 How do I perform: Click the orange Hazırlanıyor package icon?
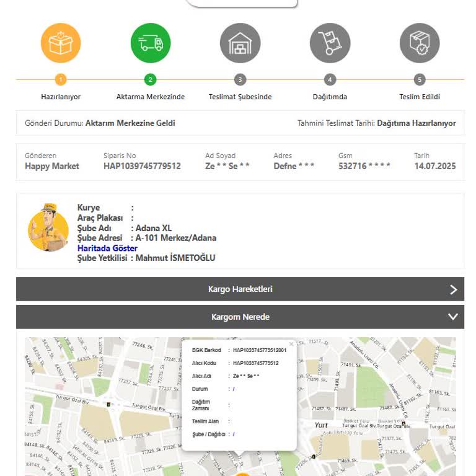click(61, 43)
